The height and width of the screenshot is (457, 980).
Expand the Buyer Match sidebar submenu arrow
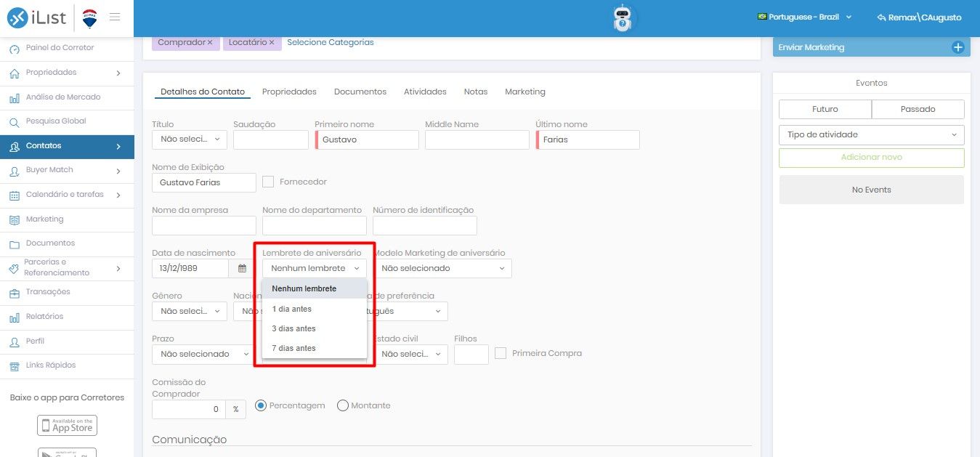click(118, 171)
